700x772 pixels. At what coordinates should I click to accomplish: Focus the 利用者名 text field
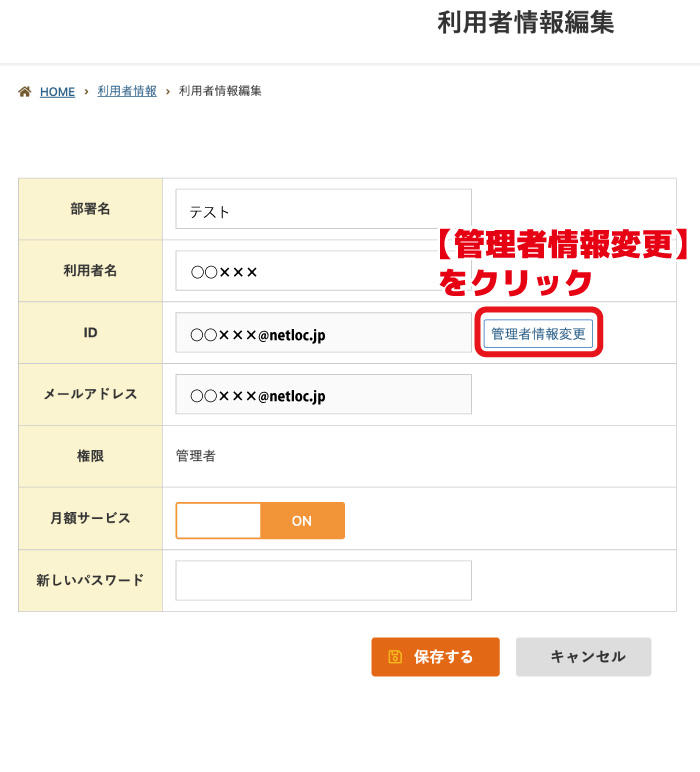(x=323, y=271)
